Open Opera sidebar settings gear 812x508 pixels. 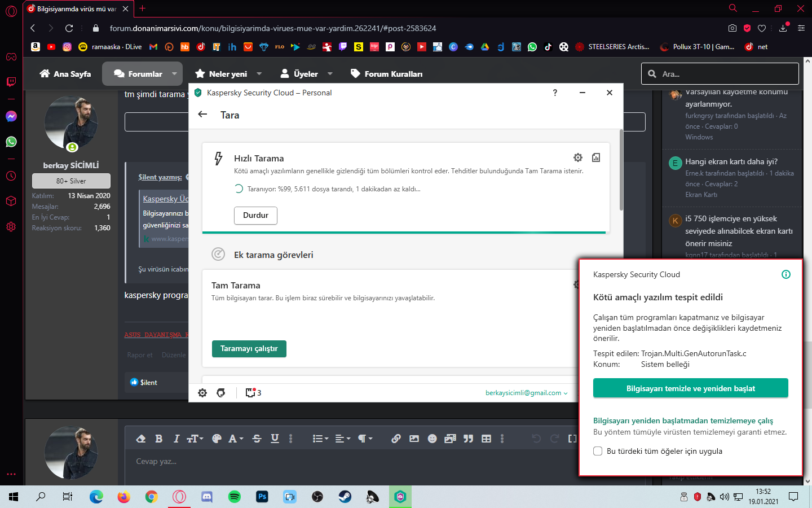(11, 227)
